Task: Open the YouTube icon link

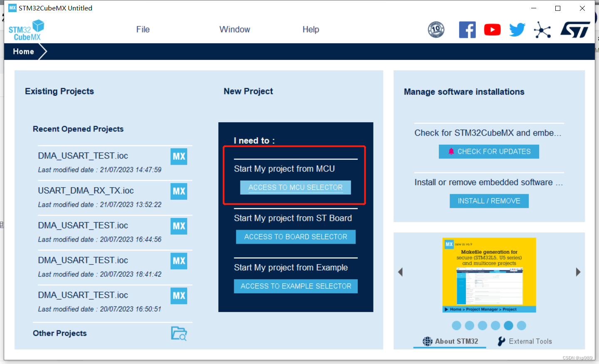Action: [x=492, y=30]
